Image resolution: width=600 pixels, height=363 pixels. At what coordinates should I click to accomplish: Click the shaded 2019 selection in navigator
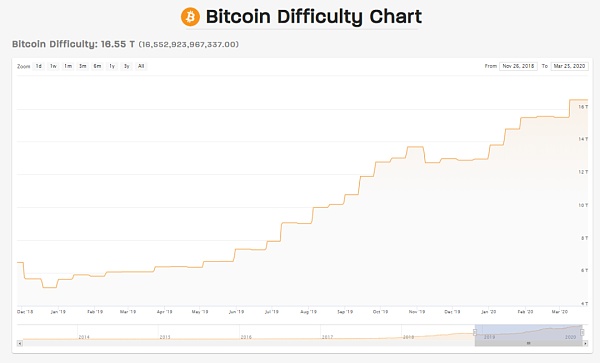(528, 332)
